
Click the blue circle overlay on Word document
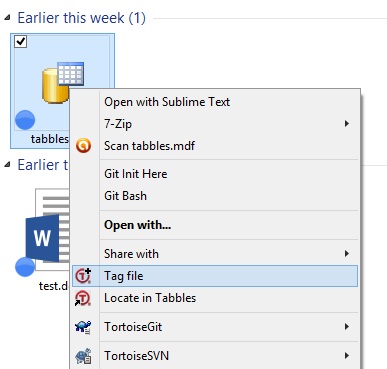(x=25, y=267)
